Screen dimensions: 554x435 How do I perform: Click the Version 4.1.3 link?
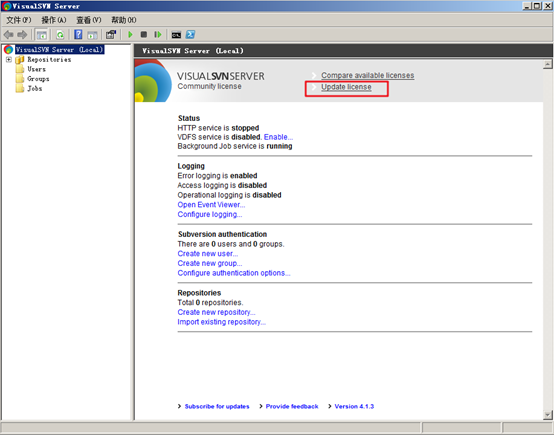354,406
